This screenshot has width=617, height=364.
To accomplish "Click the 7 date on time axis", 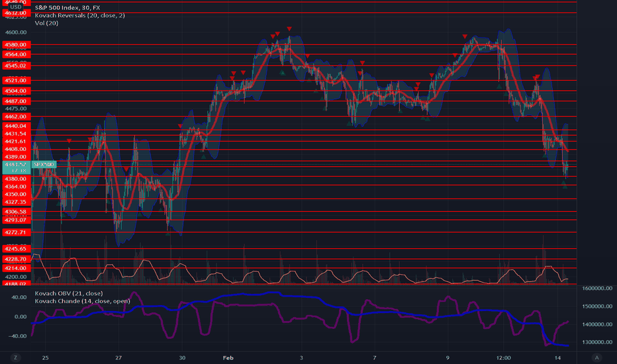I will click(375, 357).
